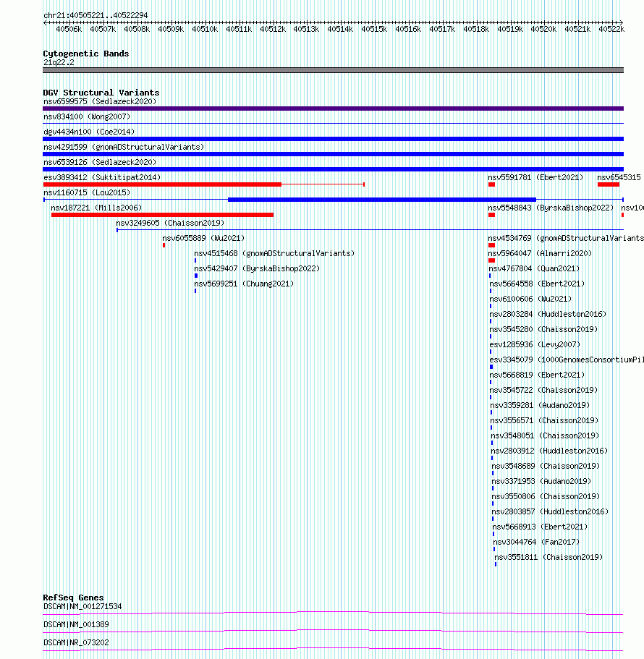Click the nsv5664558 (Ebert2021) label
Image resolution: width=644 pixels, height=659 pixels.
(x=537, y=284)
